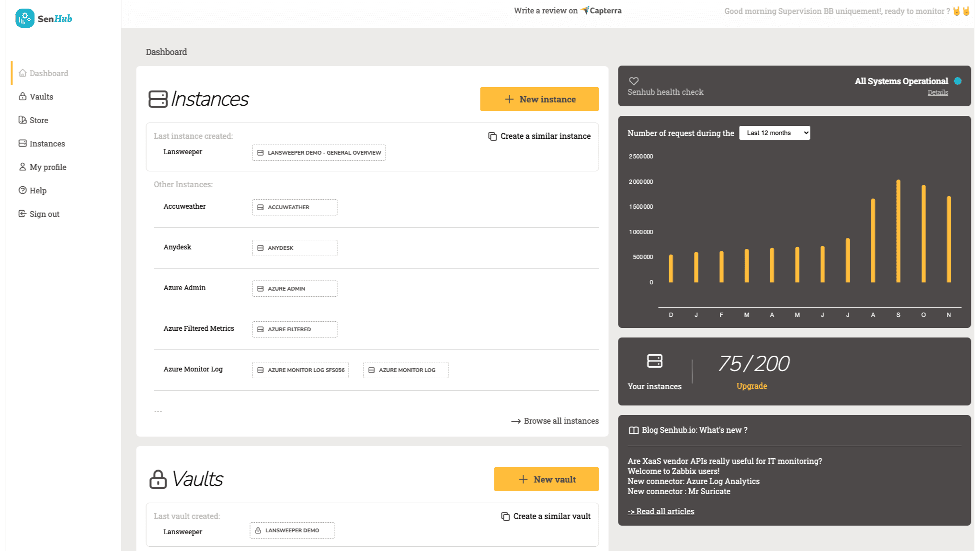980x551 pixels.
Task: Click Read all articles link
Action: [x=661, y=511]
